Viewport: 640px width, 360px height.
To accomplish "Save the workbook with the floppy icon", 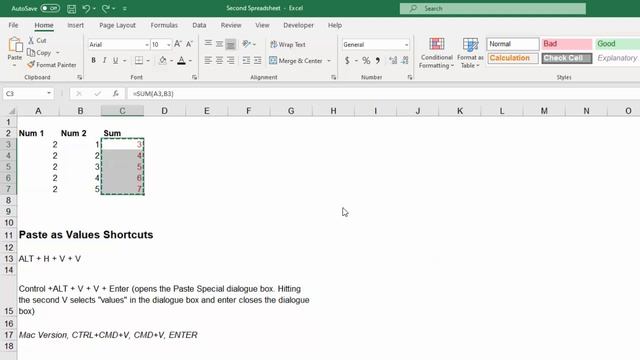I will pos(71,9).
